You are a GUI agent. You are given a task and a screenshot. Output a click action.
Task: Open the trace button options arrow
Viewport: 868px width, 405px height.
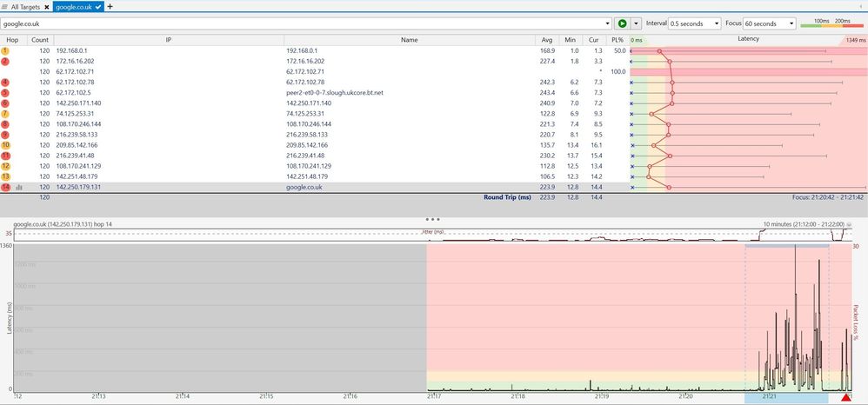637,23
